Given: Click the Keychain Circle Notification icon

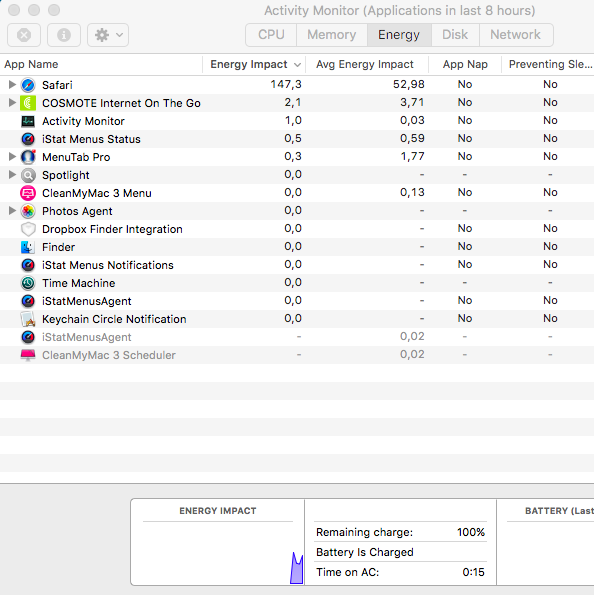Looking at the screenshot, I should point(28,319).
